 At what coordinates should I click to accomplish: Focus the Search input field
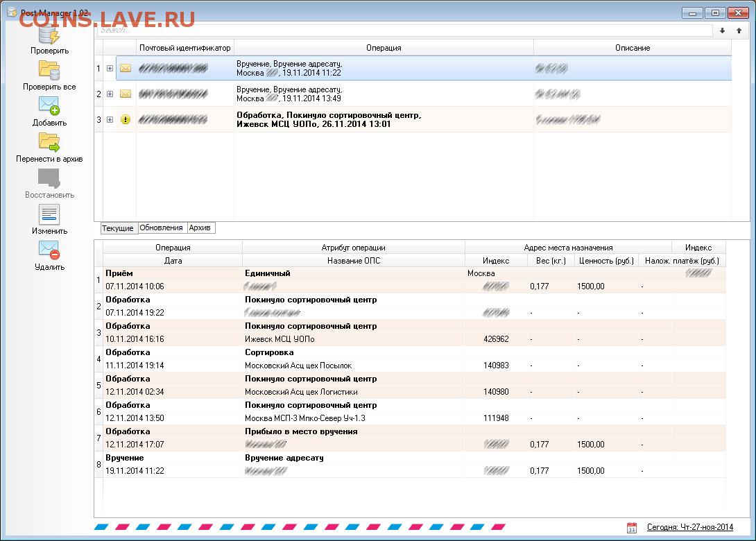pos(404,31)
